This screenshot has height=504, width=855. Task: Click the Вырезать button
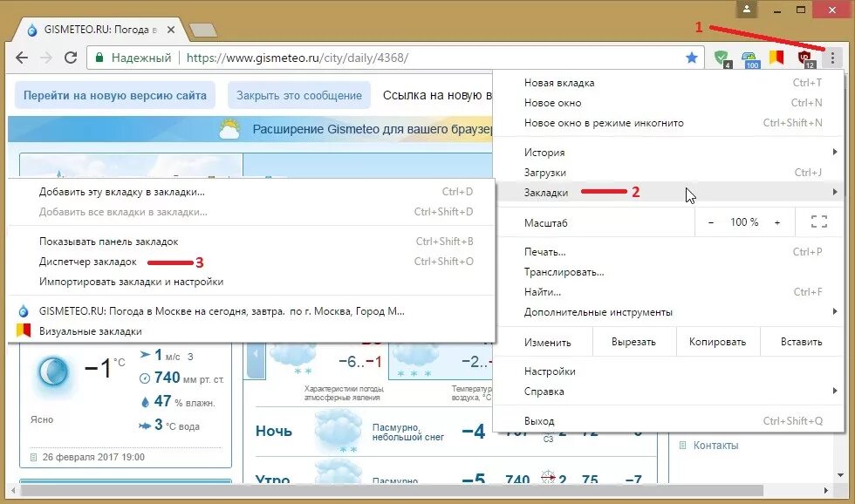633,342
